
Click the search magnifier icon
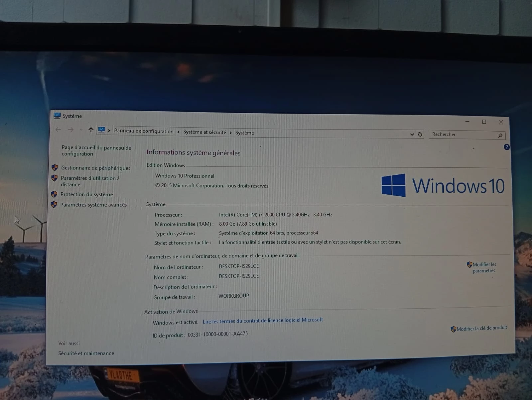500,135
